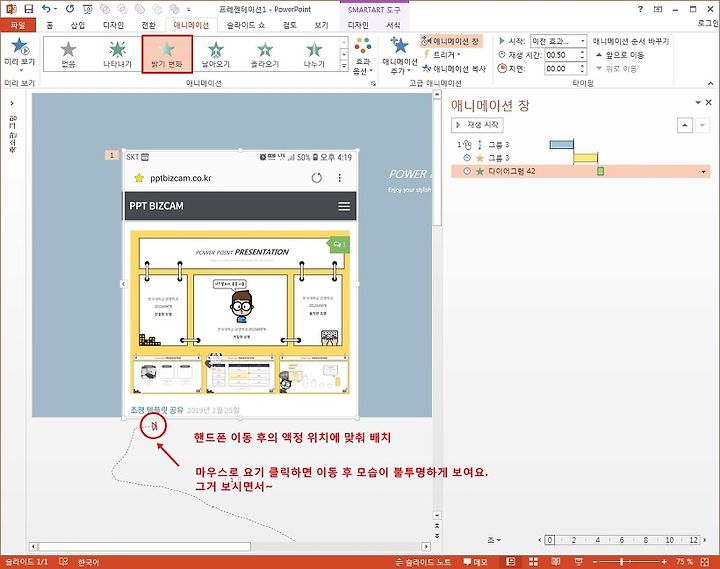
Task: Switch to the 전환 transitions tab
Action: pyautogui.click(x=148, y=25)
